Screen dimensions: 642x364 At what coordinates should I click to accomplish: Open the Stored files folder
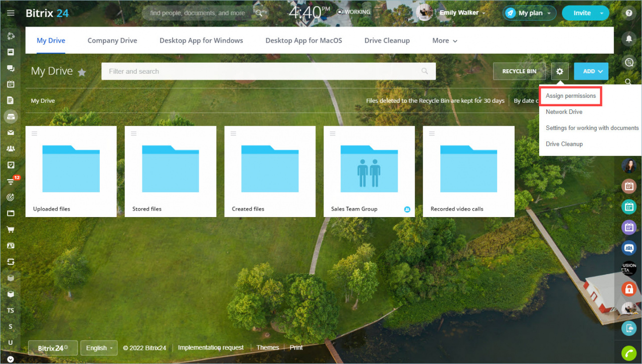[x=171, y=171]
